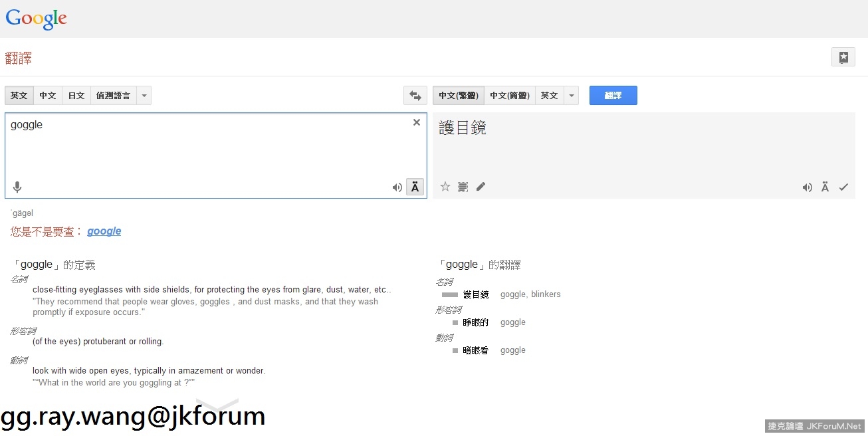Toggle source phonetic Ä button
The height and width of the screenshot is (436, 868).
coord(415,187)
